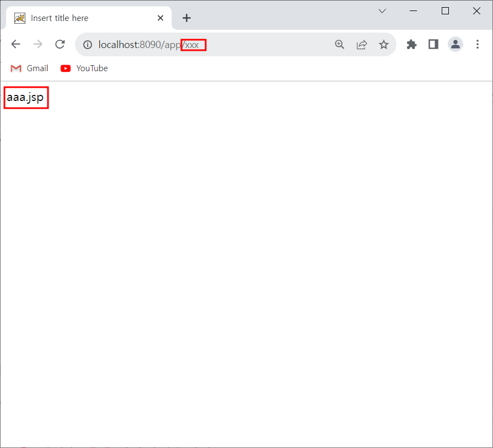Viewport: 493px width, 448px height.
Task: Click the Tomcat favicon on the tab
Action: pyautogui.click(x=20, y=18)
